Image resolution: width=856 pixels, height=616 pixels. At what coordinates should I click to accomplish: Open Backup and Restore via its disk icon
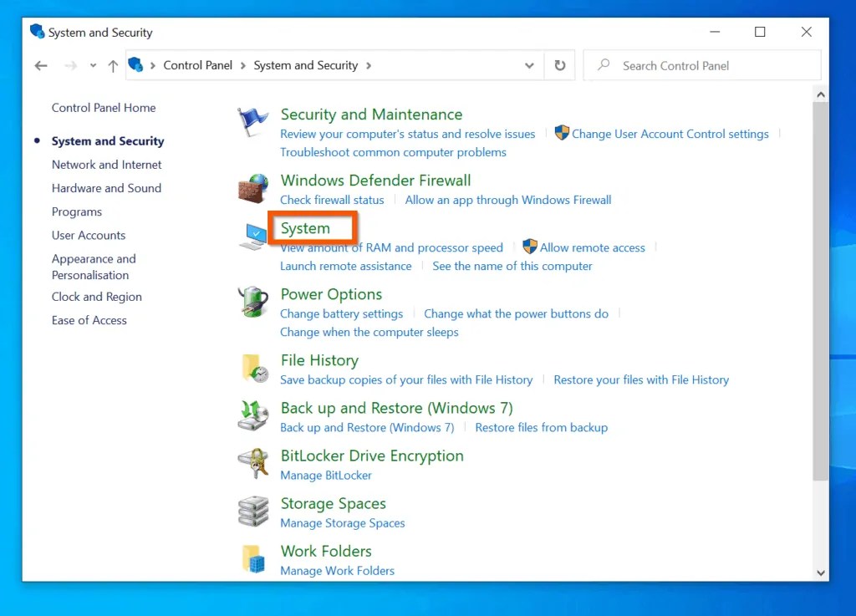[x=252, y=416]
